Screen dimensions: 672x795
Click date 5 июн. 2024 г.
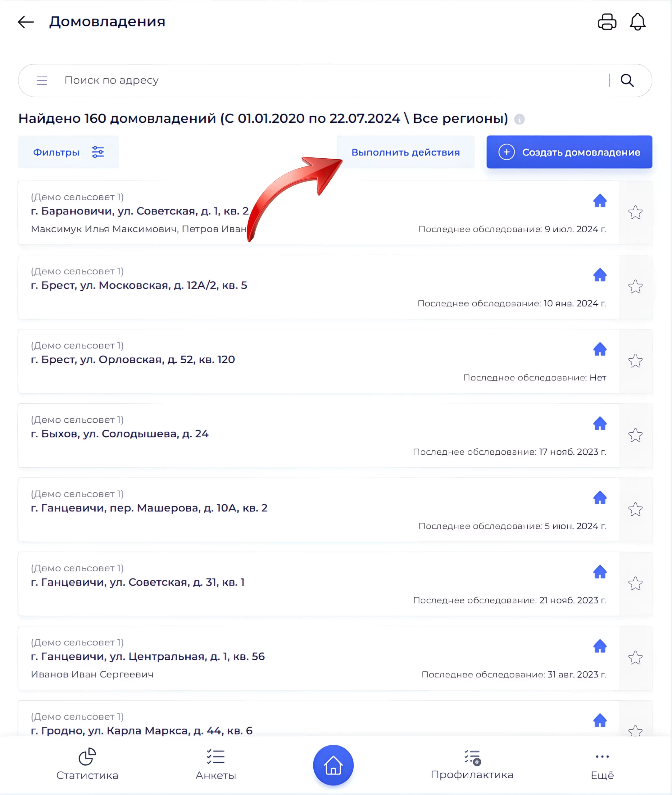[x=575, y=526]
